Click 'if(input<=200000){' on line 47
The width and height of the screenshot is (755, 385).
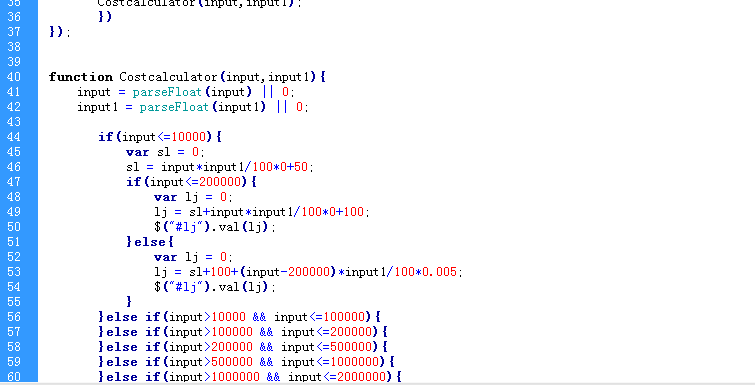(x=191, y=182)
